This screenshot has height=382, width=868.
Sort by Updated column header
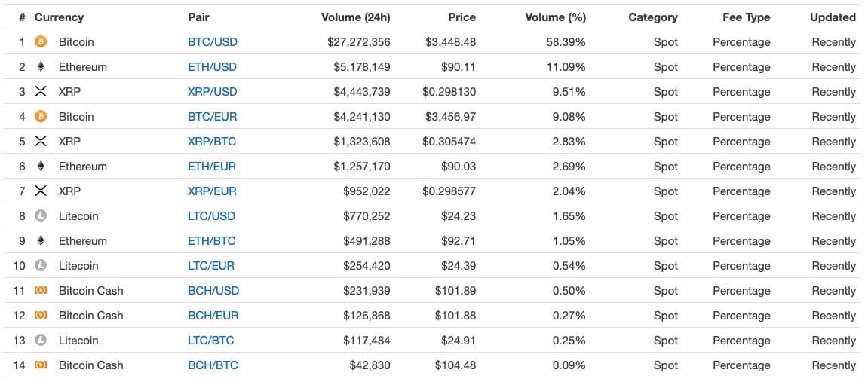(833, 17)
